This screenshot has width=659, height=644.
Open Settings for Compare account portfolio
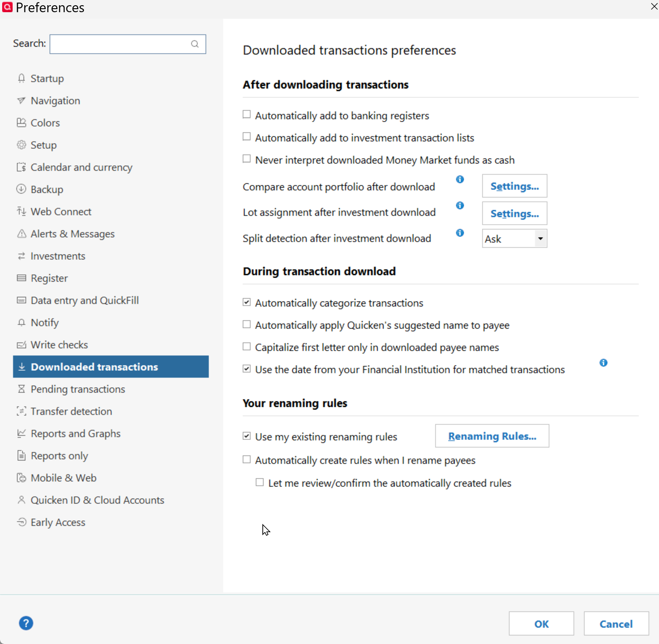point(515,186)
